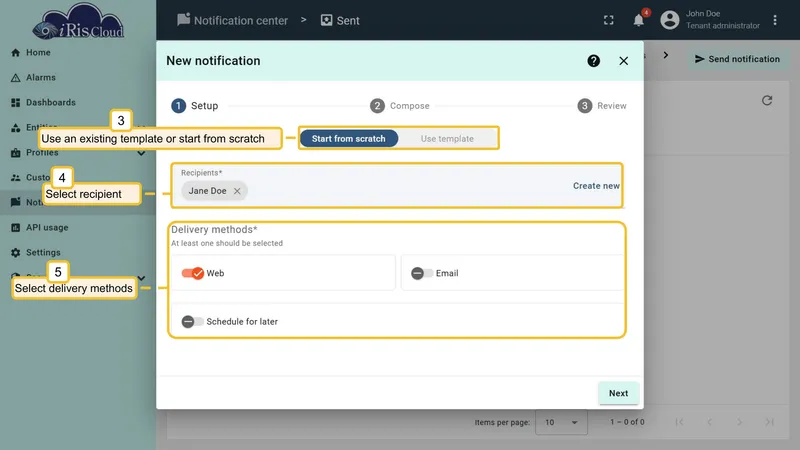The image size is (800, 450).
Task: Click the Home house icon
Action: pos(15,53)
